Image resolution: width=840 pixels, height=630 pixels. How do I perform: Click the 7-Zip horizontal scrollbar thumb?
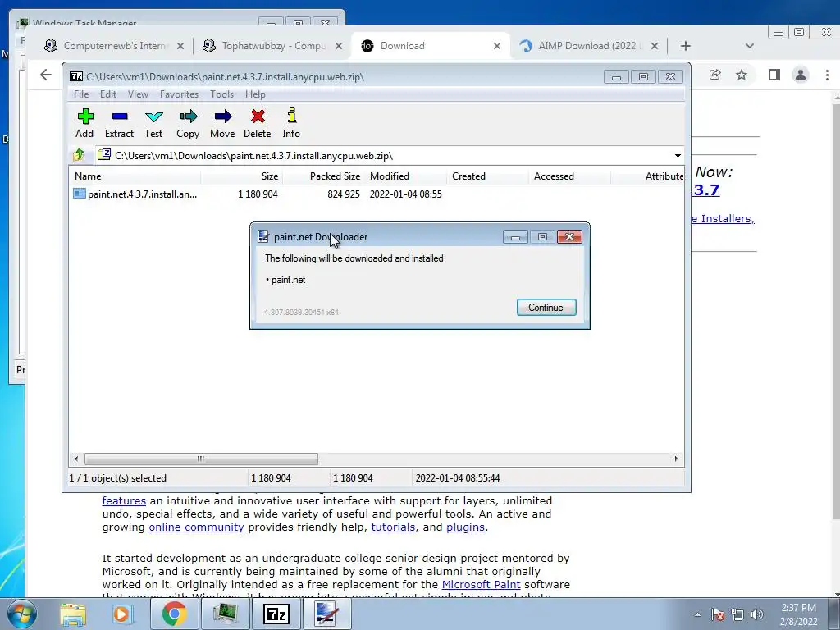click(x=201, y=459)
